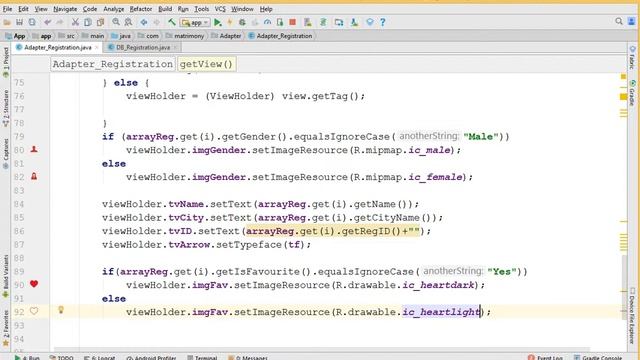Click the yellow warning marker in the error stripe
The width and height of the screenshot is (640, 360).
click(623, 97)
